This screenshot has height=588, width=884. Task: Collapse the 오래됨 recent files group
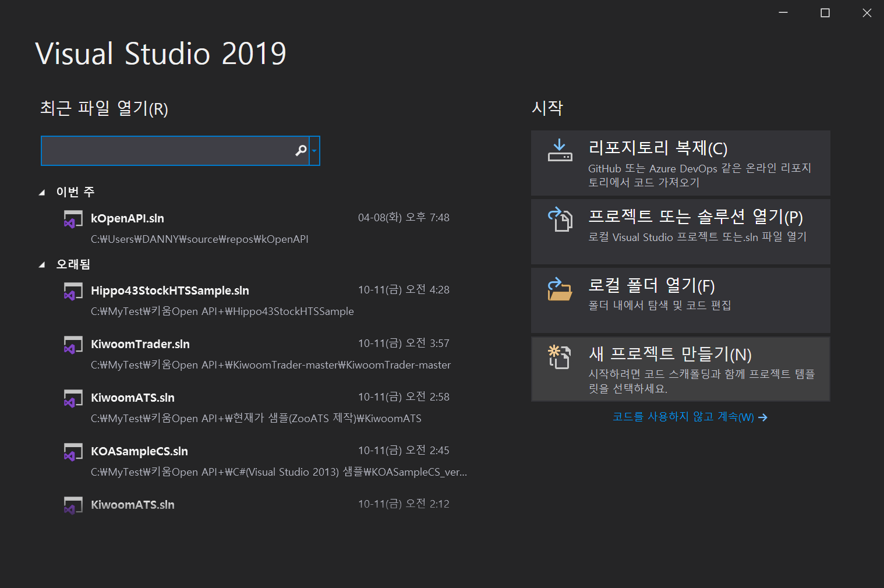coord(41,263)
